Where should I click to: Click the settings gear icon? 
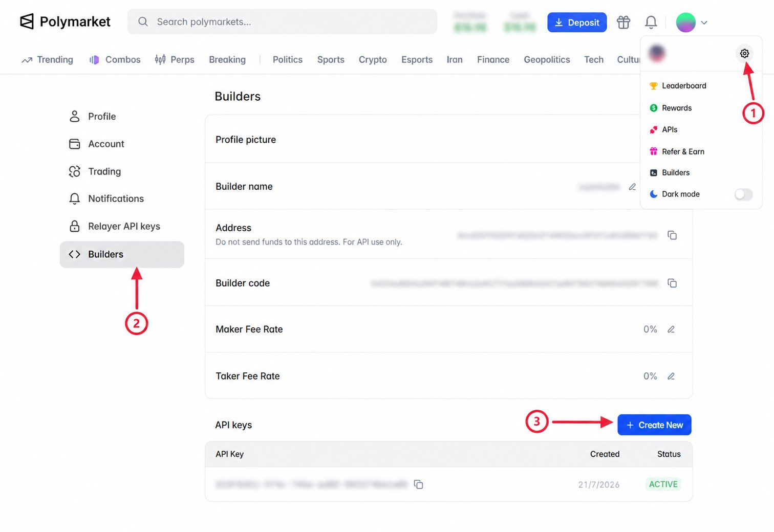coord(744,53)
